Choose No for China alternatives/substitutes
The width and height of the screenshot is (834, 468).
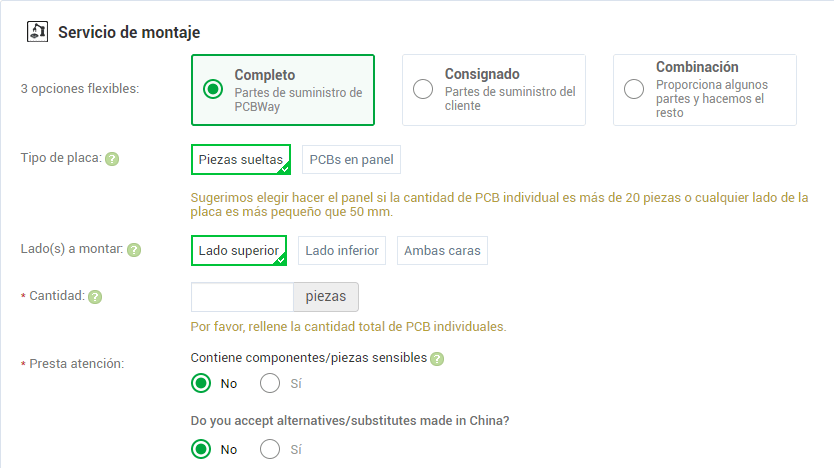[x=201, y=449]
